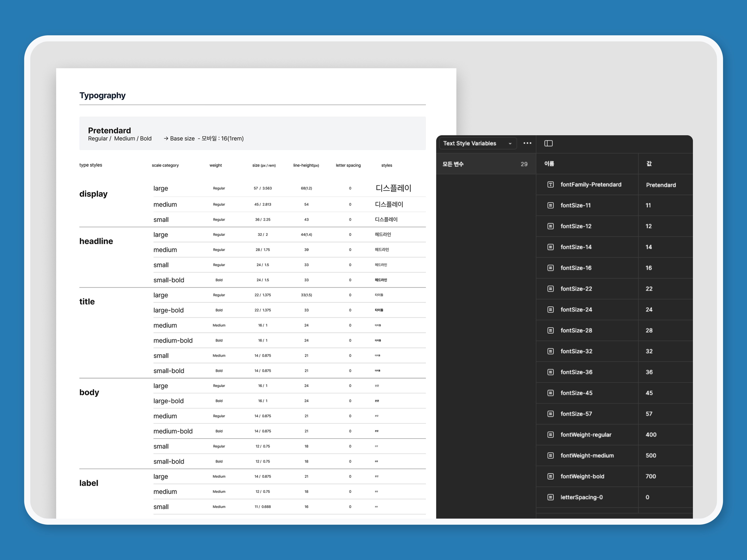The height and width of the screenshot is (560, 747).
Task: Open the three-dot more options menu
Action: coord(527,143)
